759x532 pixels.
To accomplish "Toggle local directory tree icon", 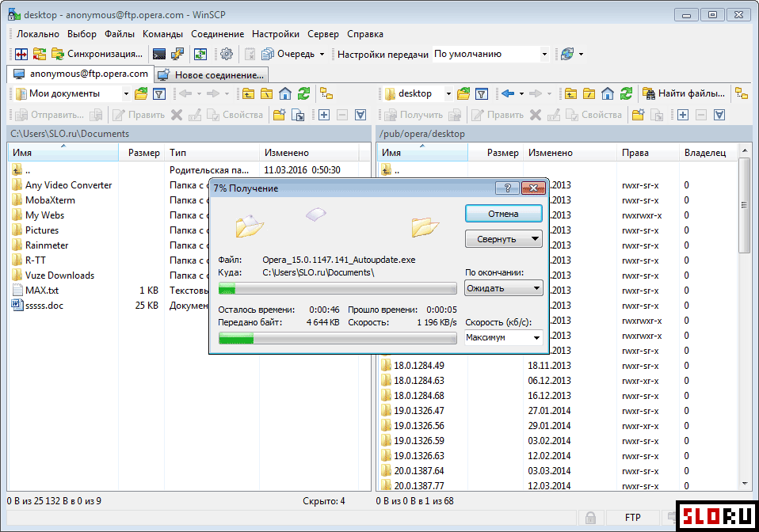I will [326, 94].
